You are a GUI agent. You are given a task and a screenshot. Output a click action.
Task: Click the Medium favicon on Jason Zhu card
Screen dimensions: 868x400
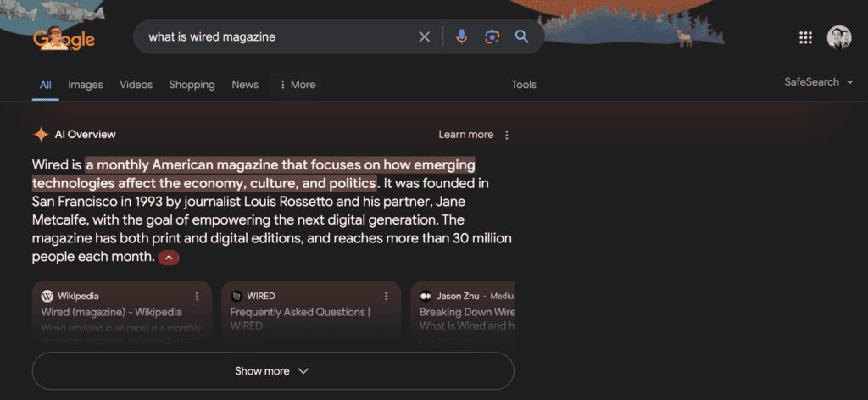click(x=426, y=296)
